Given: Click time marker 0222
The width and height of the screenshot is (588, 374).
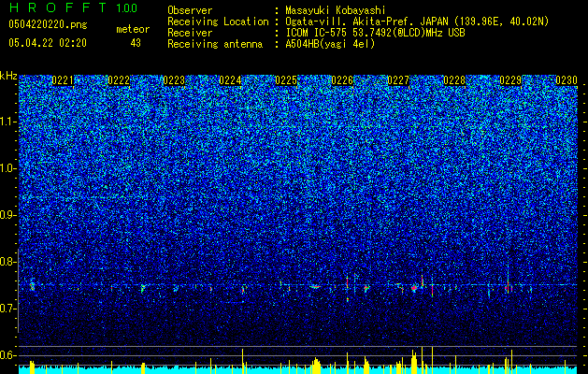Looking at the screenshot, I should click(x=119, y=80).
